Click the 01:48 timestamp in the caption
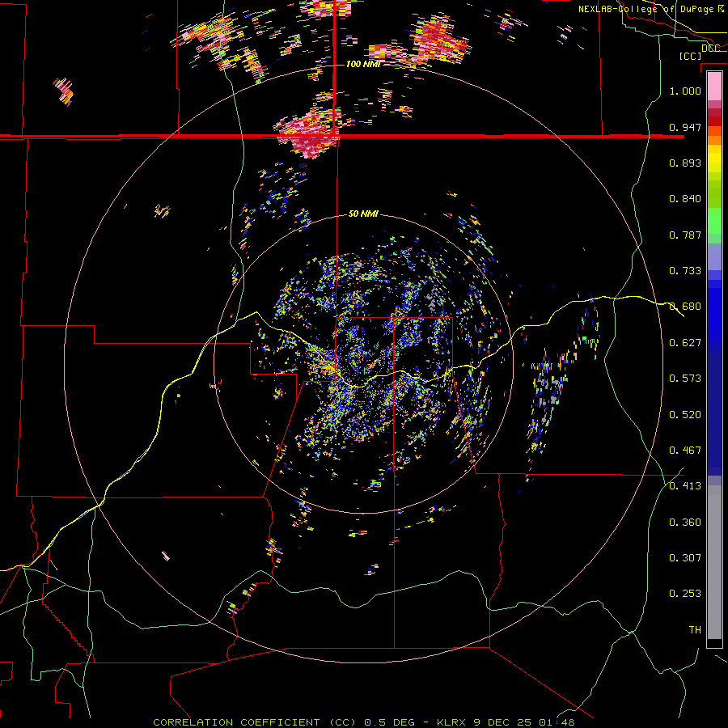This screenshot has width=728, height=728. point(557,722)
